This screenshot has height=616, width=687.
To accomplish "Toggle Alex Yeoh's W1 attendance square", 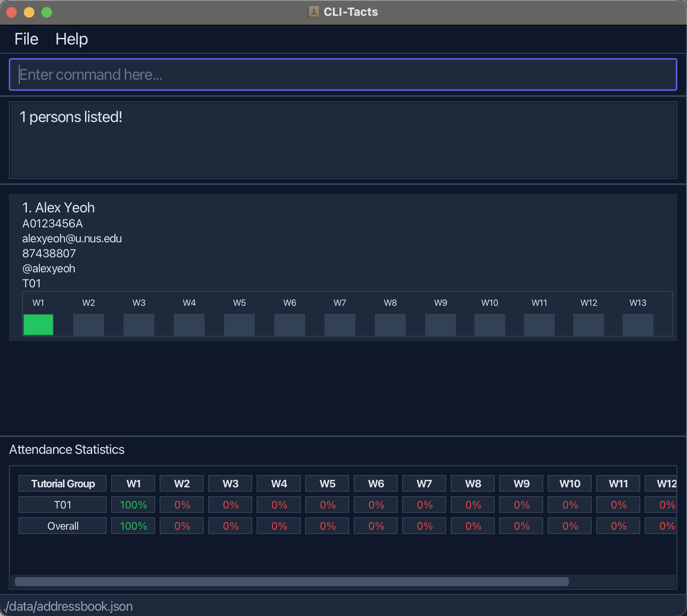I will 38,325.
